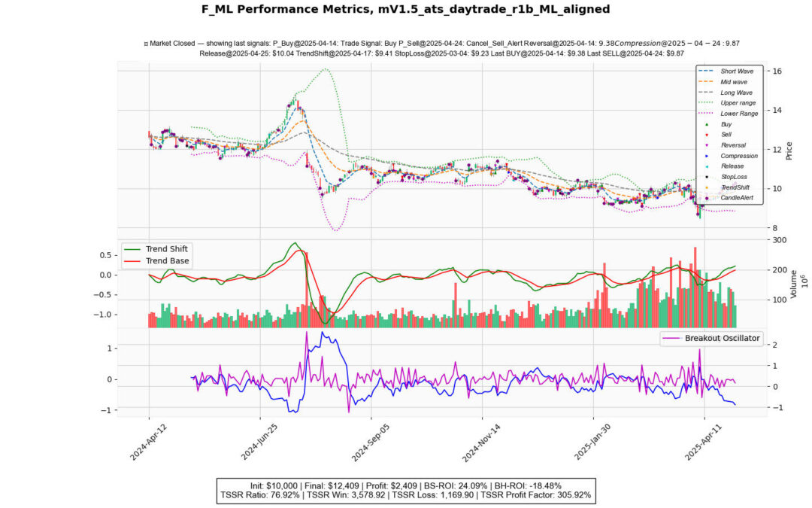
Task: Select the CandleAlert marker in legend
Action: point(707,197)
